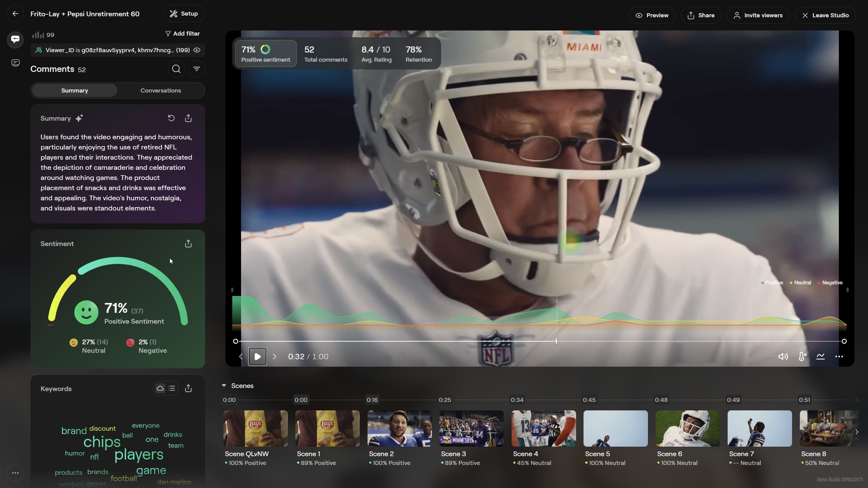Open Scene 7 thumbnail
Viewport: 868px width, 488px height.
[760, 428]
